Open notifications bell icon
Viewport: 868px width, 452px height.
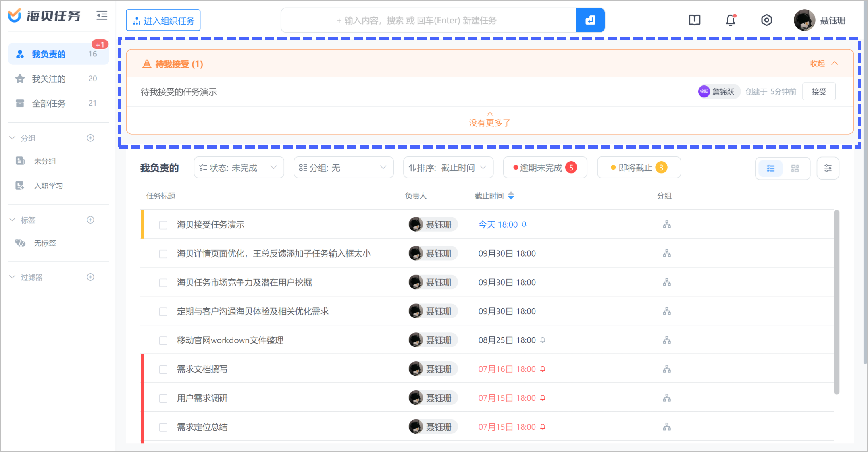(x=731, y=20)
